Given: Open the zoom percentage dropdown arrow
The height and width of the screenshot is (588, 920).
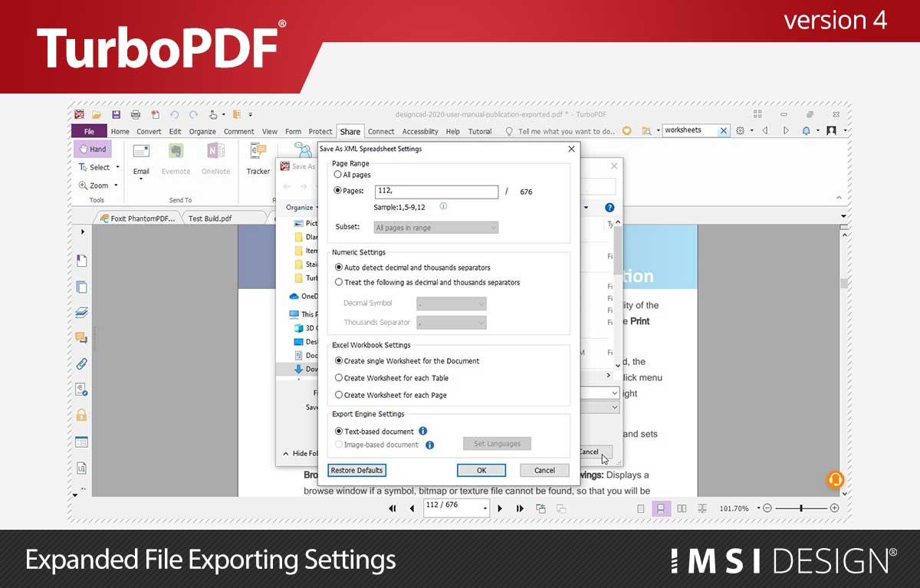Looking at the screenshot, I should pos(758,508).
